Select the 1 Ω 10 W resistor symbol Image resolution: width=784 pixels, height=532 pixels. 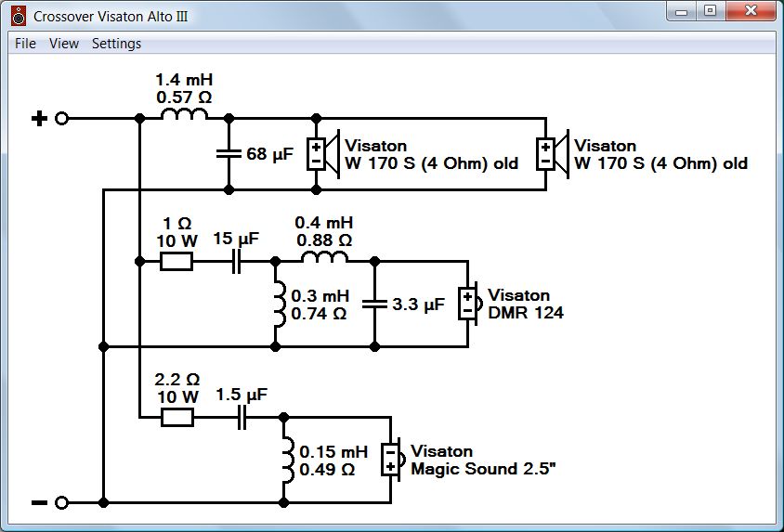click(176, 261)
